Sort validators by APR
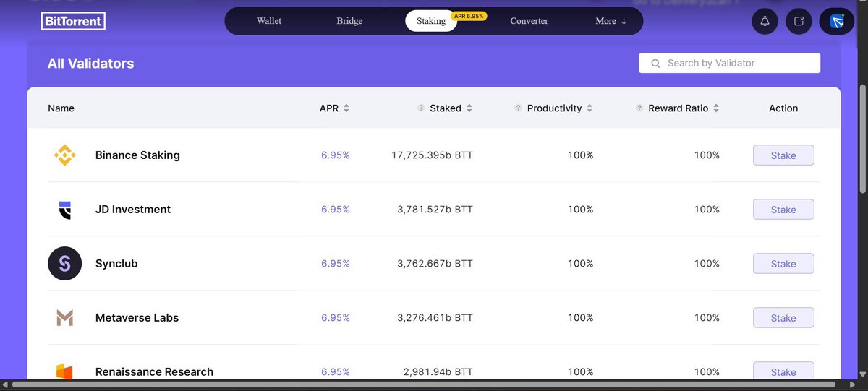868x391 pixels. point(346,108)
